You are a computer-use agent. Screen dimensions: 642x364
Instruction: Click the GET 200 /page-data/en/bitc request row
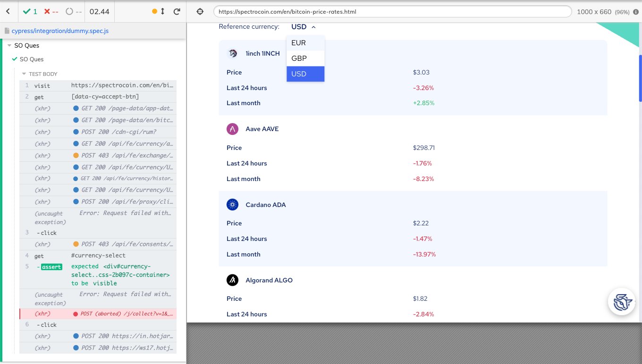[98, 120]
